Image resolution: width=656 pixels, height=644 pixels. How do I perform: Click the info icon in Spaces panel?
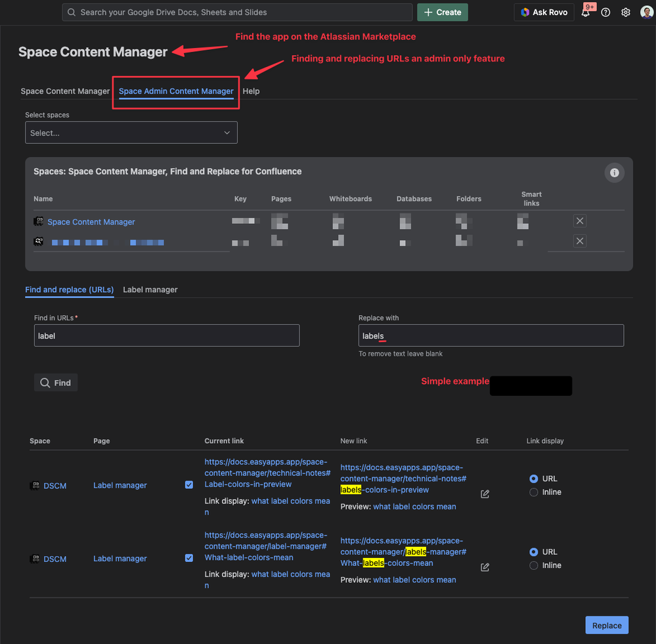[x=614, y=173]
